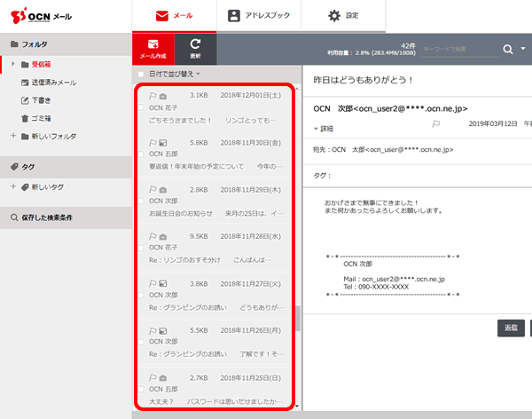Screen dimensions: 532x419
Task: Open the ゴミ箱 folder
Action: 41,119
